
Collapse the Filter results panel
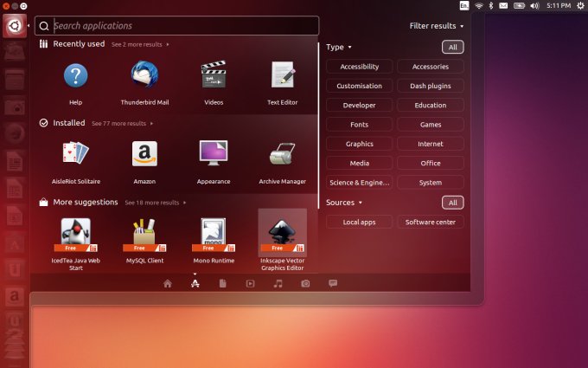tap(437, 26)
